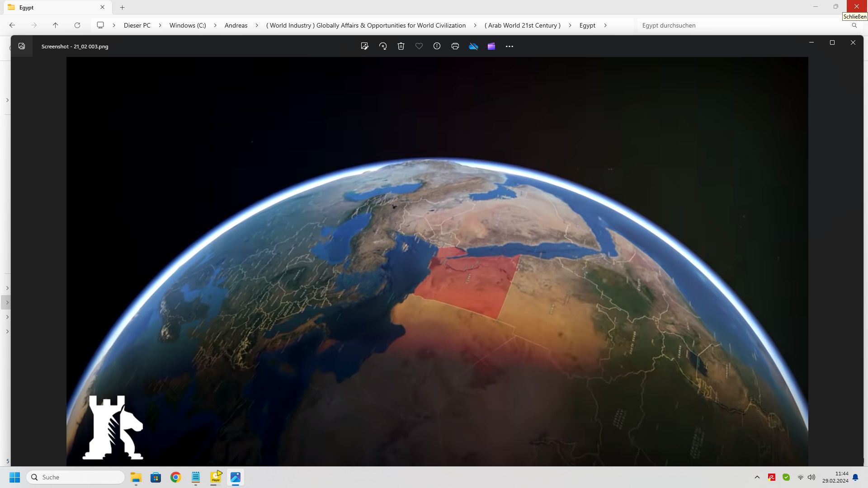Close the Egypt Explorer tab

(x=103, y=7)
